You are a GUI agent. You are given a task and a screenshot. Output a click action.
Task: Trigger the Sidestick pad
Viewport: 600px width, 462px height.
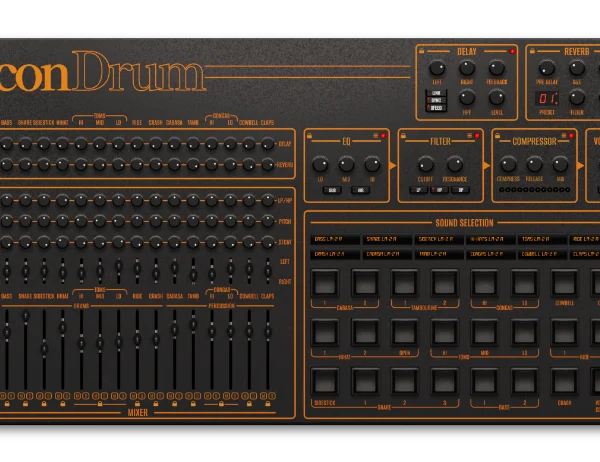click(325, 382)
